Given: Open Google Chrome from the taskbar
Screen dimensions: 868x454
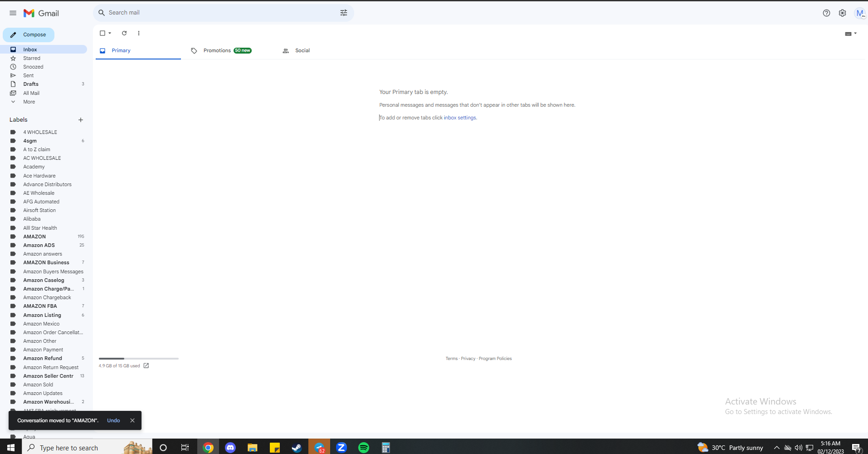Looking at the screenshot, I should (208, 447).
